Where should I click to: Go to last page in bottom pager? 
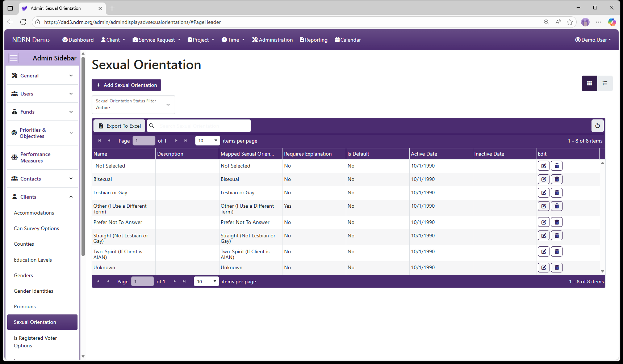pos(184,282)
